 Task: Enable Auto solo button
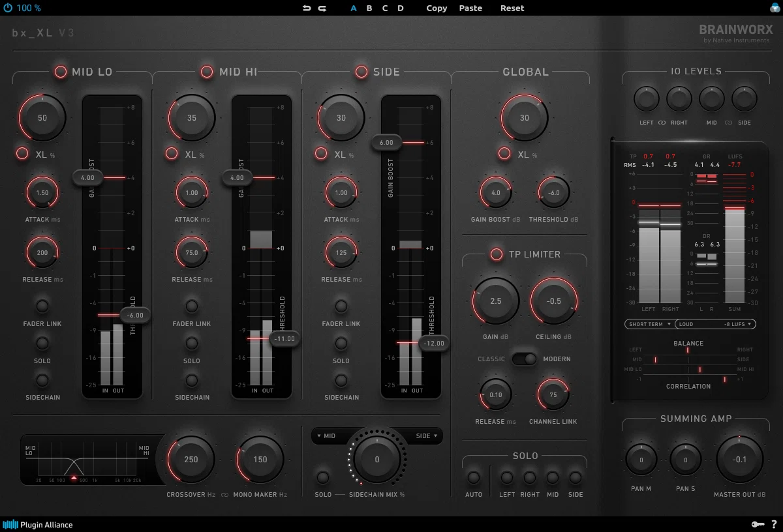(x=474, y=477)
